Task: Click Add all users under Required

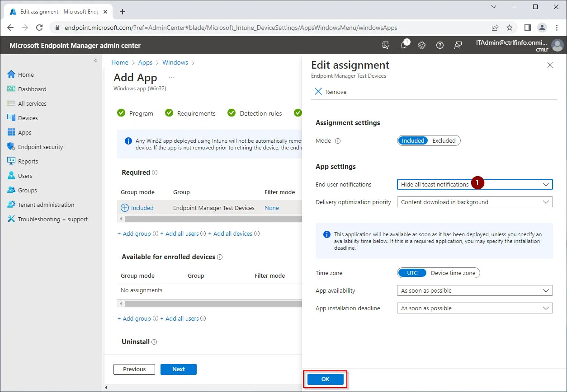Action: (180, 233)
